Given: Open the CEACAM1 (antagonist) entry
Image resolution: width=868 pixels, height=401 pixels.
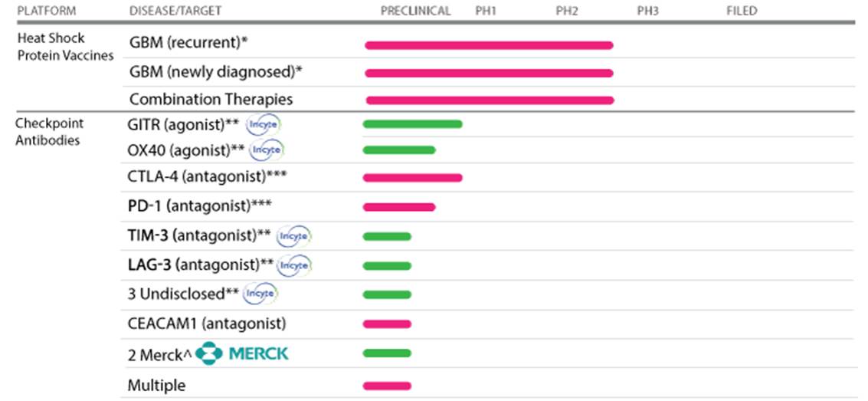Looking at the screenshot, I should (x=207, y=323).
